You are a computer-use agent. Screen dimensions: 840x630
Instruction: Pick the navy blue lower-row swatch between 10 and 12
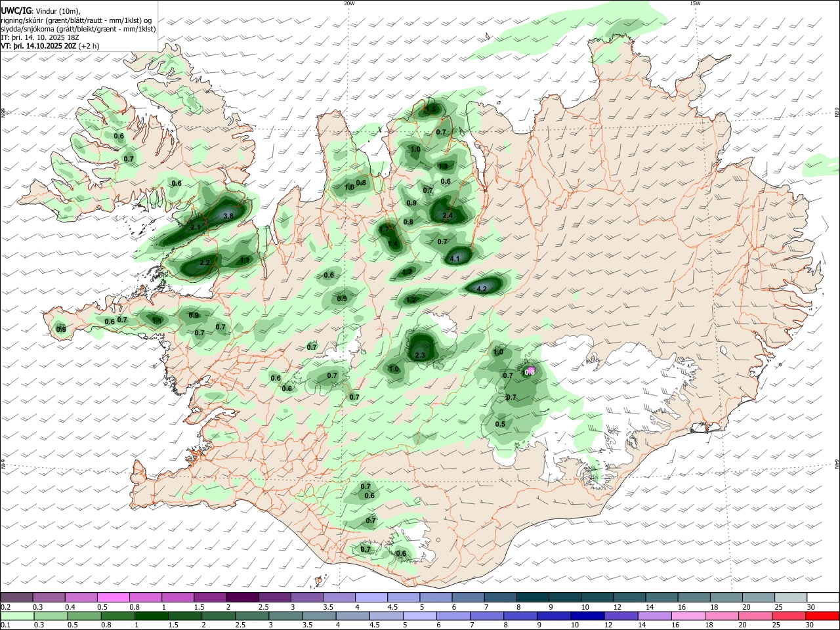(587, 616)
